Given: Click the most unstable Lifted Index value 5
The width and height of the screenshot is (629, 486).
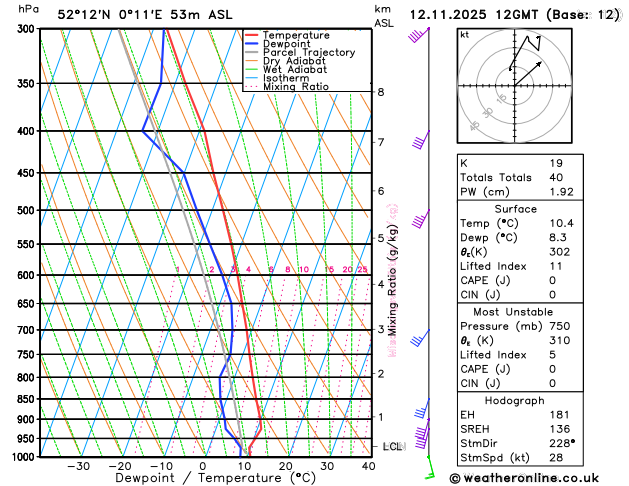Looking at the screenshot, I should [x=552, y=355].
